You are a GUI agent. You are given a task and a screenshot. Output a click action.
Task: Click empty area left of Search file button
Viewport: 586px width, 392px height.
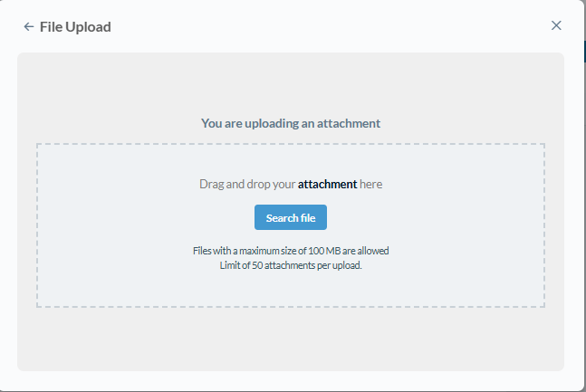coord(146,217)
